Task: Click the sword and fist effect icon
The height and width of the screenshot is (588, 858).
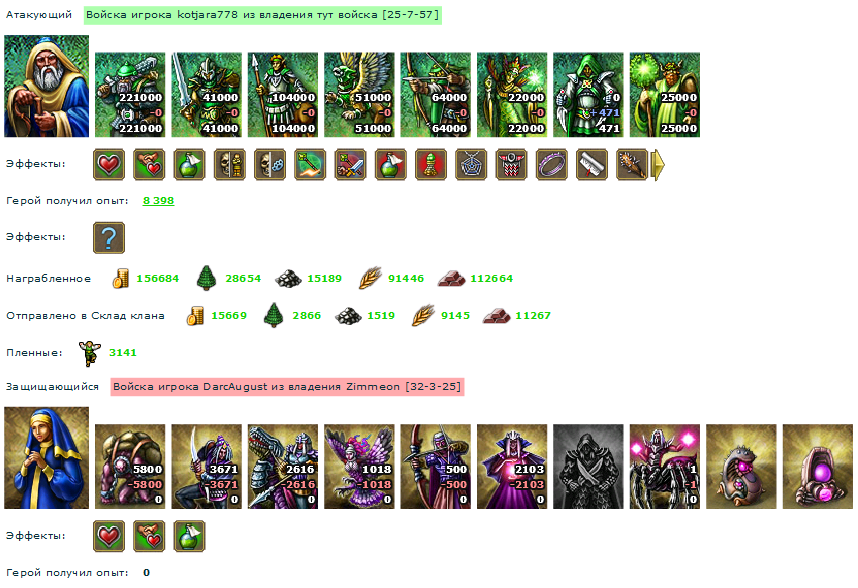Action: click(x=350, y=164)
